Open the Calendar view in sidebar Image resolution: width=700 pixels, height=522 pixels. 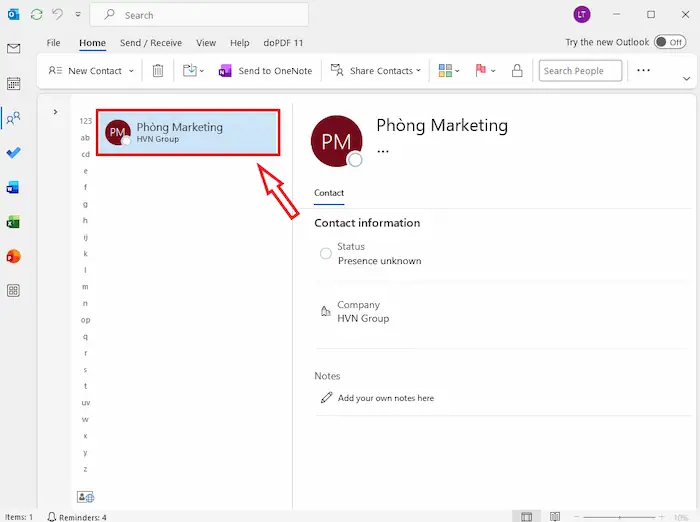(13, 83)
